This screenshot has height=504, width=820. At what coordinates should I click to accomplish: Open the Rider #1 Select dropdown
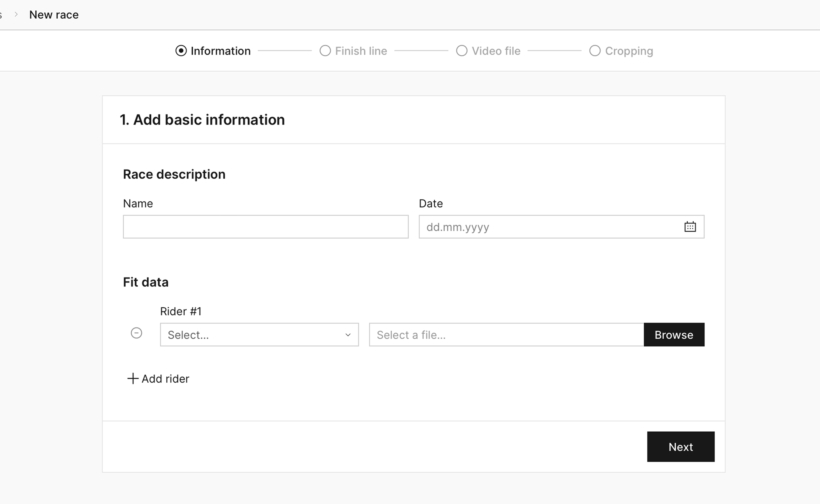point(253,335)
